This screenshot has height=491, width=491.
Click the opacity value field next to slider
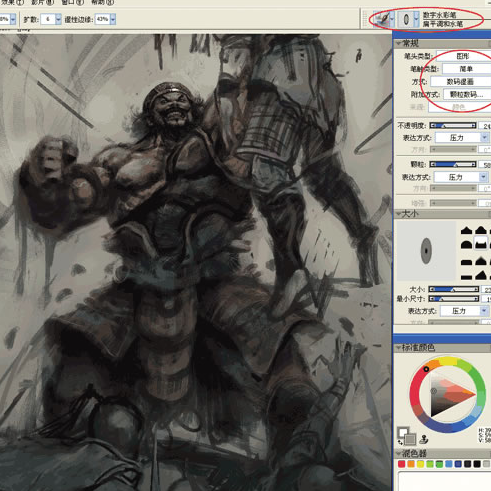coord(485,126)
